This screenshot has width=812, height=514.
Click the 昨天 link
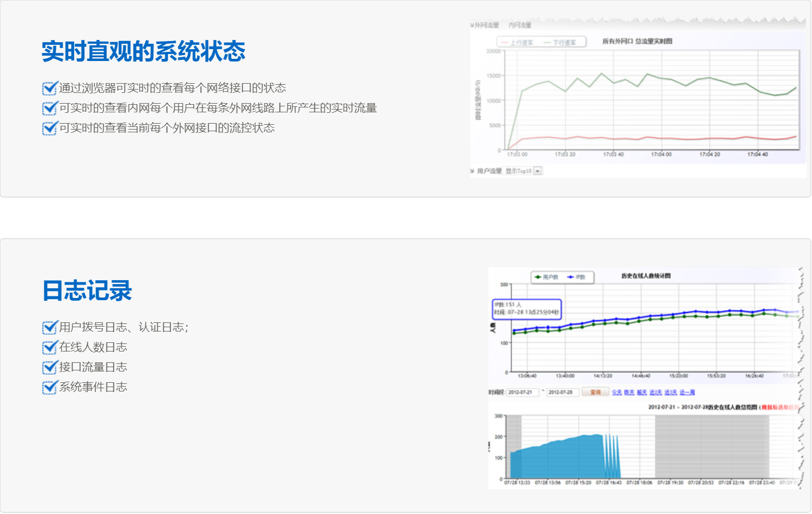tap(629, 393)
